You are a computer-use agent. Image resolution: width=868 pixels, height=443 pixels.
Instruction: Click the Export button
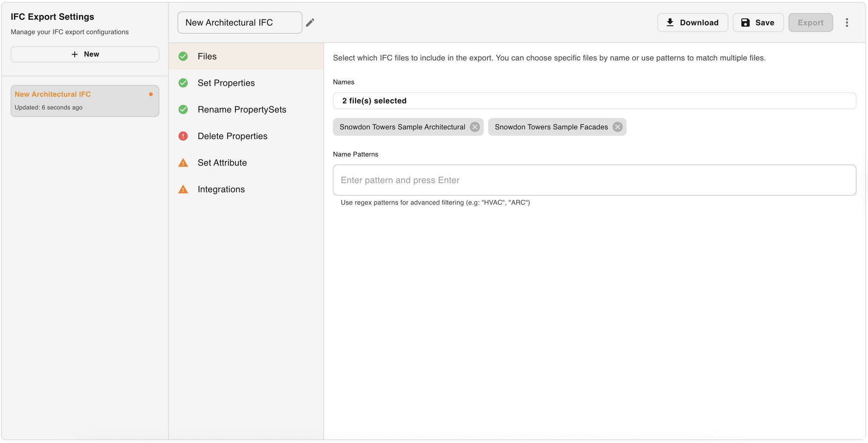pos(810,23)
